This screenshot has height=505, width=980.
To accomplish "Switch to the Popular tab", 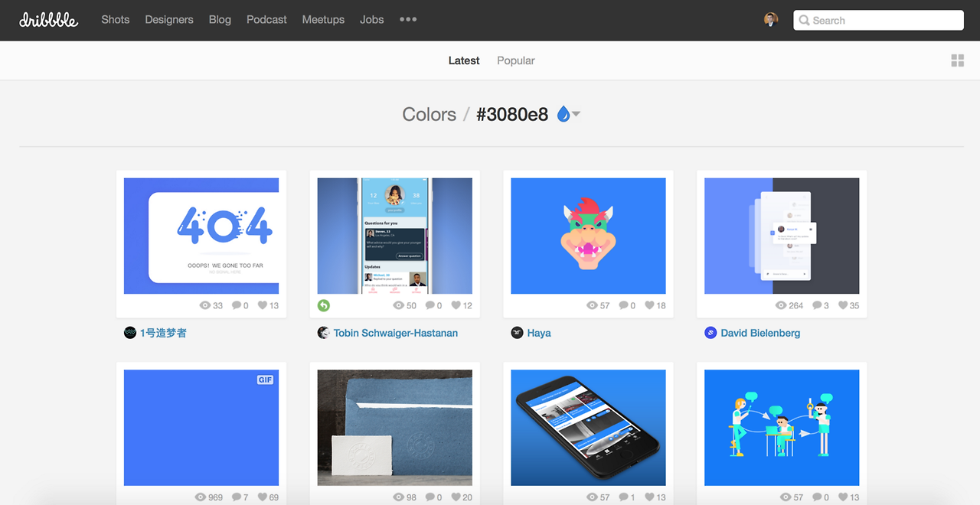I will (x=516, y=60).
